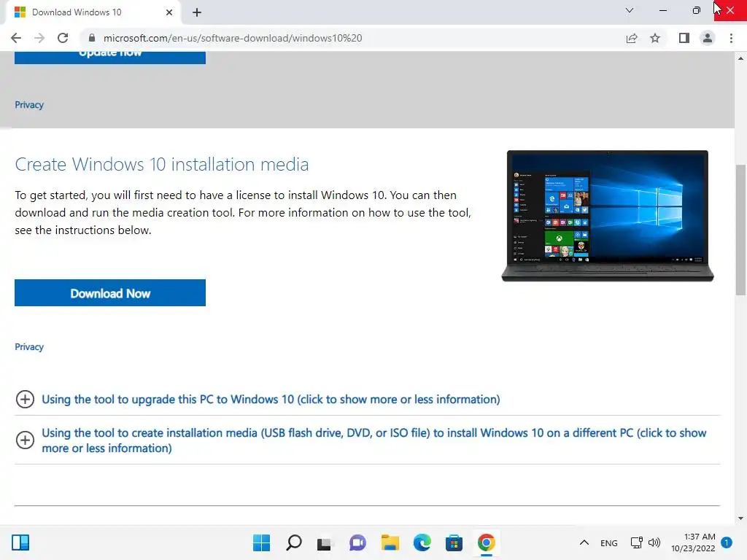Open the Windows Start menu
Screen dimensions: 747x560
(261, 542)
